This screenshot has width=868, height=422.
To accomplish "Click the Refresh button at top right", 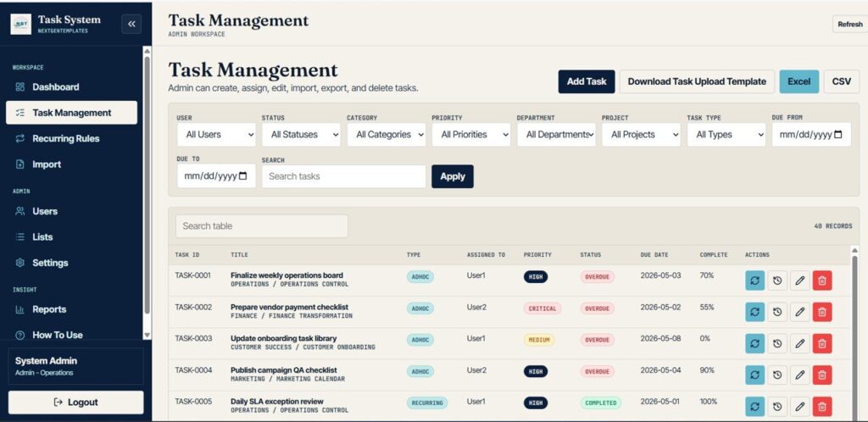I will (849, 25).
